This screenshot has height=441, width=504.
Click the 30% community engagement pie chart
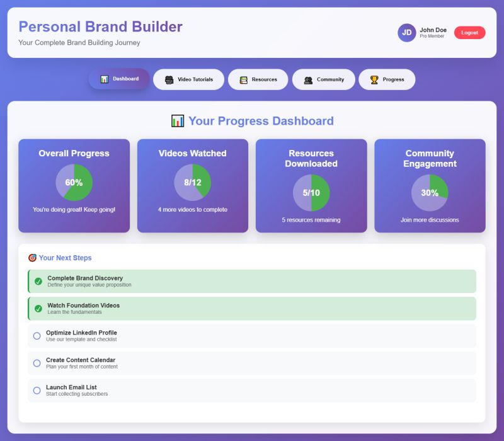(430, 193)
